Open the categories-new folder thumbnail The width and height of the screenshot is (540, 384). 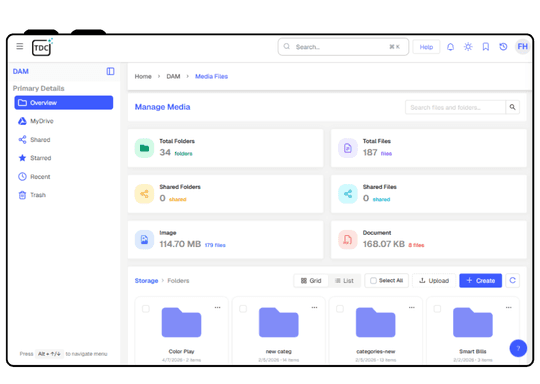pos(376,322)
